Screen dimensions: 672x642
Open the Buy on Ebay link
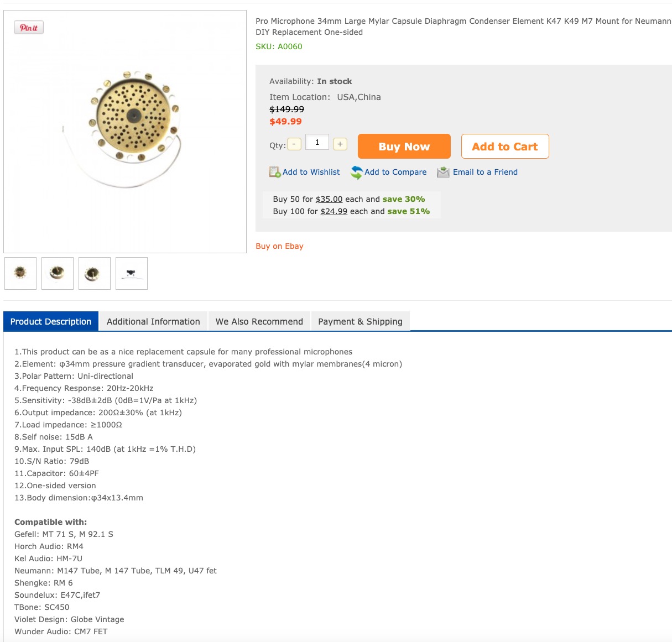(279, 246)
